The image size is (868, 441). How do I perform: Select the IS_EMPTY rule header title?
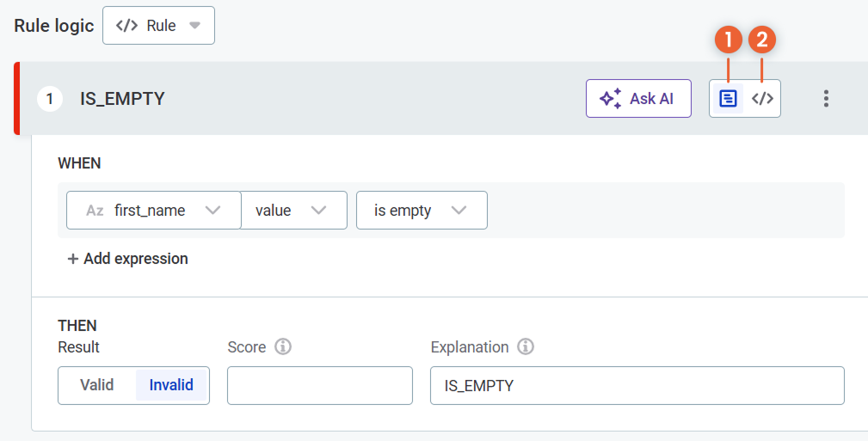point(122,99)
